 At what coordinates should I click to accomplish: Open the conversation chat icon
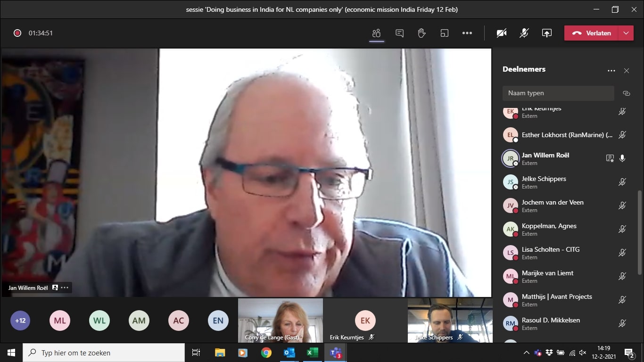coord(399,33)
